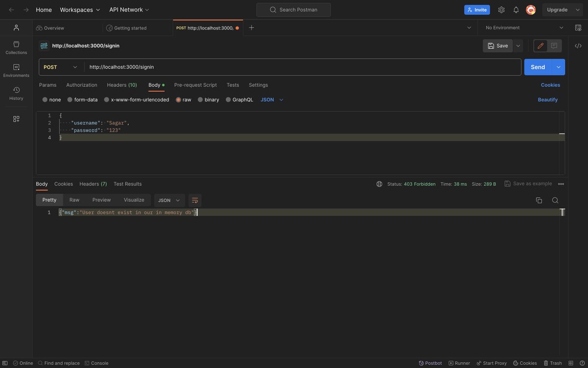Click the Send button
Image resolution: width=588 pixels, height=368 pixels.
pos(538,67)
